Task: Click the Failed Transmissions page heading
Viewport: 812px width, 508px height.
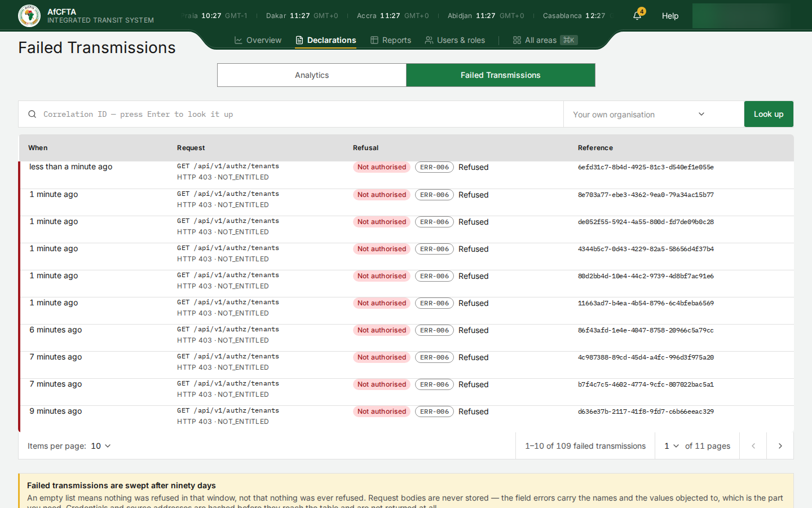Action: (x=97, y=47)
